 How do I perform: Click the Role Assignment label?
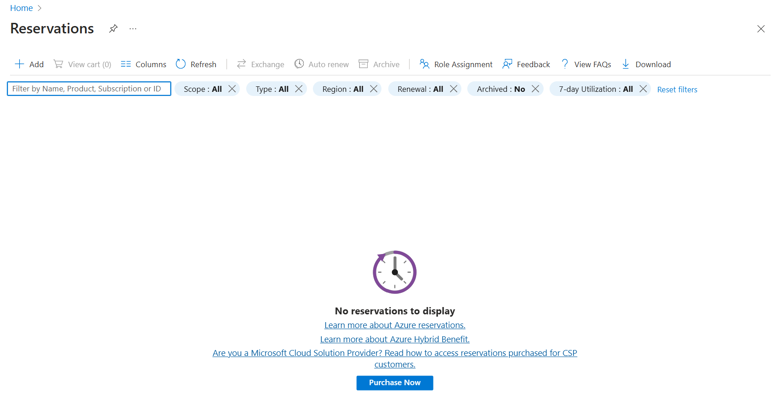tap(463, 64)
